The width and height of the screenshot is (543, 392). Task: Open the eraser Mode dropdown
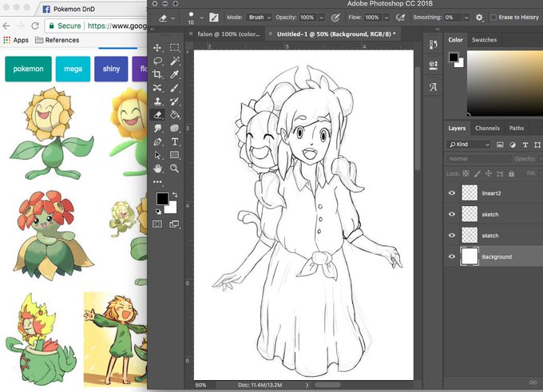(x=259, y=18)
